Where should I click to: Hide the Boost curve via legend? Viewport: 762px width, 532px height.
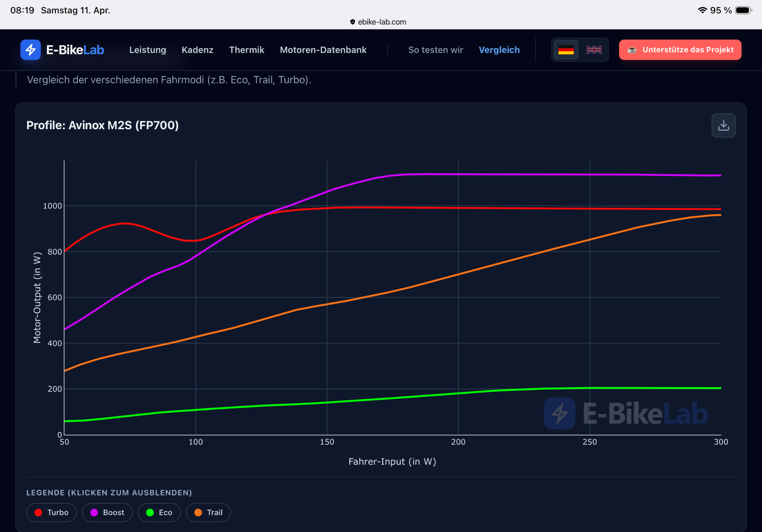107,513
